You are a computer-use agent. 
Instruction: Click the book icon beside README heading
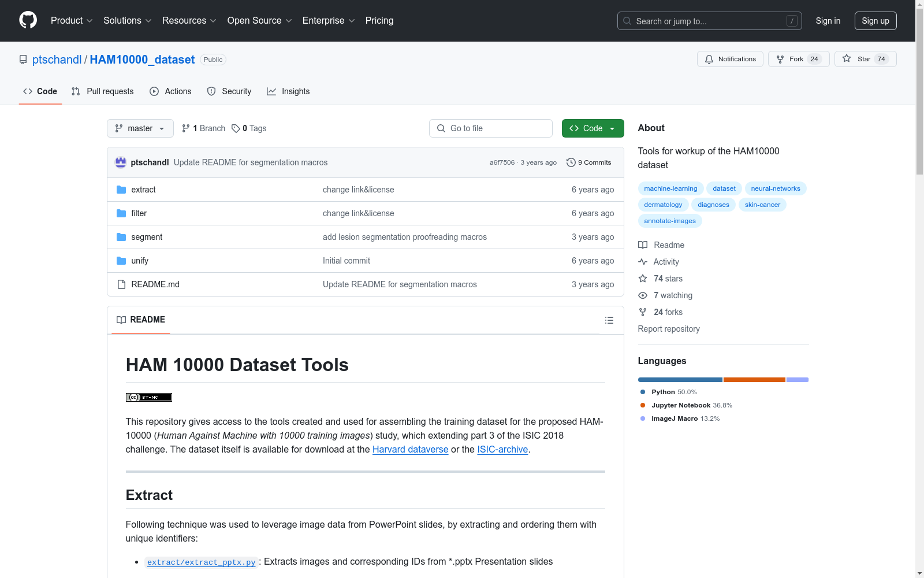point(121,320)
